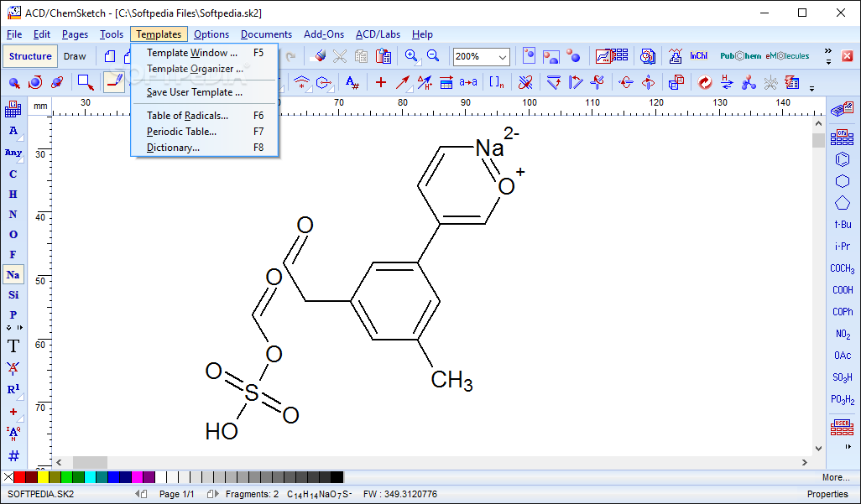Select the rectangle Lasso selection tool

pyautogui.click(x=86, y=82)
